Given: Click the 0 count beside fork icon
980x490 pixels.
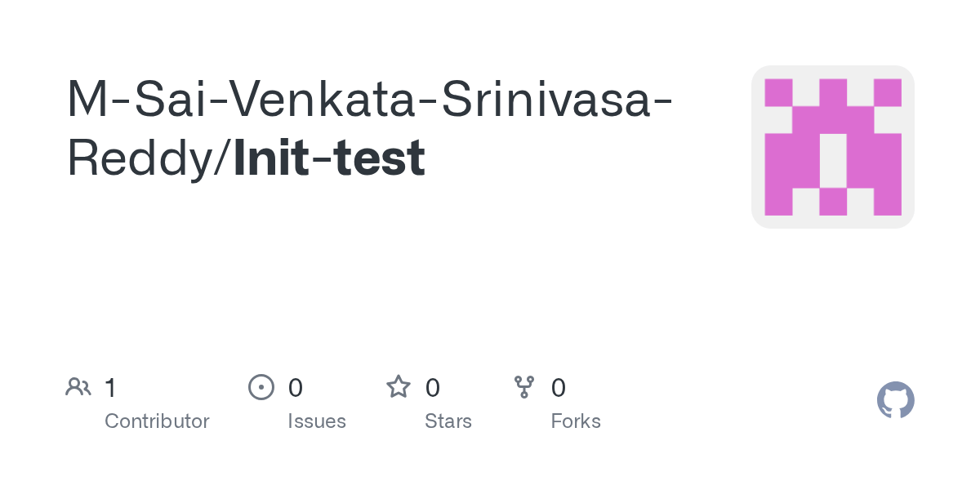Looking at the screenshot, I should click(x=559, y=388).
